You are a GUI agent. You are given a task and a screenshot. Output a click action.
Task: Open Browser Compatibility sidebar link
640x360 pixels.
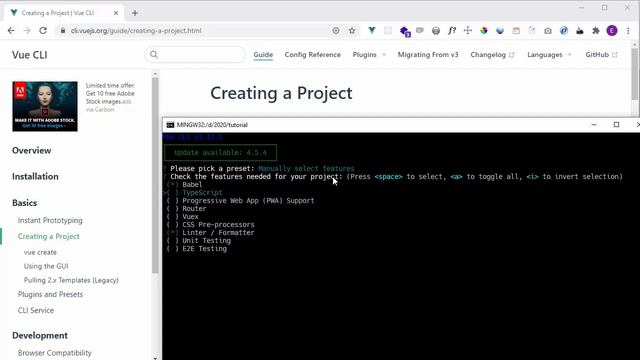(55, 353)
